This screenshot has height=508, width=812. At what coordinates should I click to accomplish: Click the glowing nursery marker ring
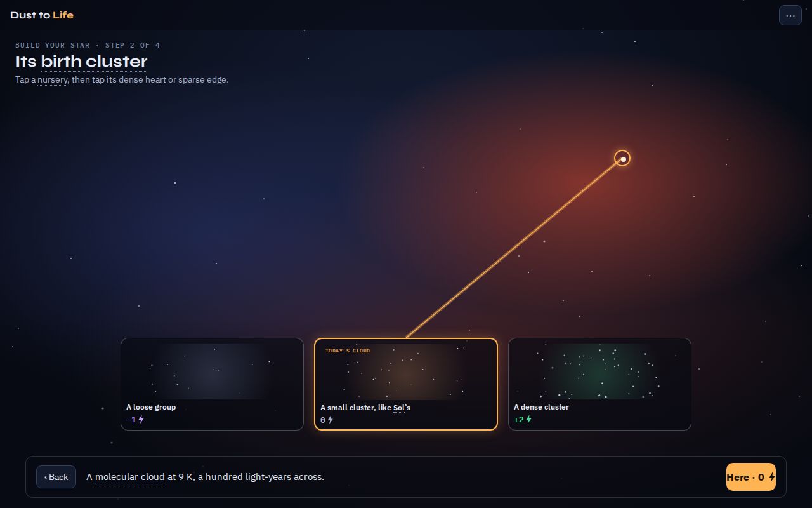[622, 158]
